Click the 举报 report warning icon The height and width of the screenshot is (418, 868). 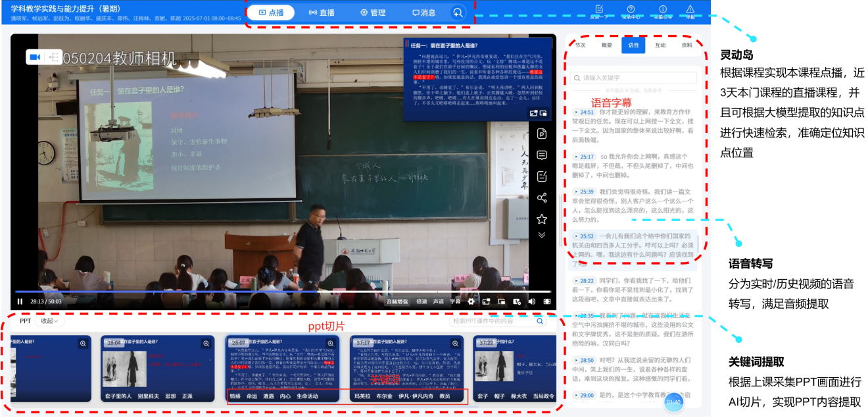(690, 11)
